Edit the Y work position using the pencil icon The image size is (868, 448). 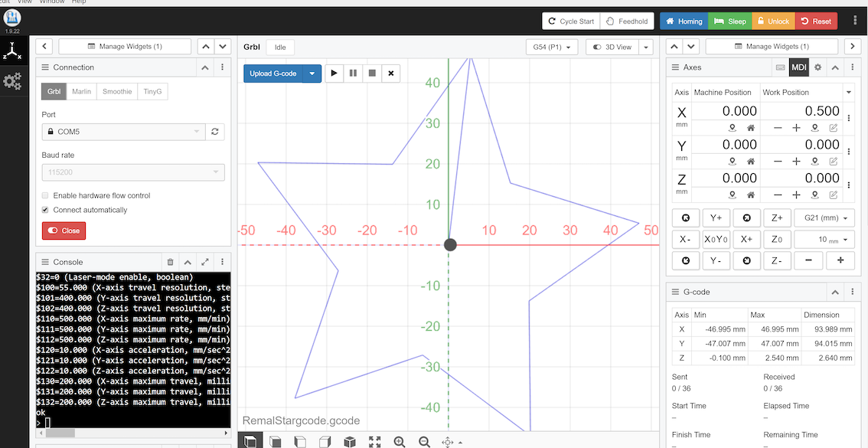[833, 162]
